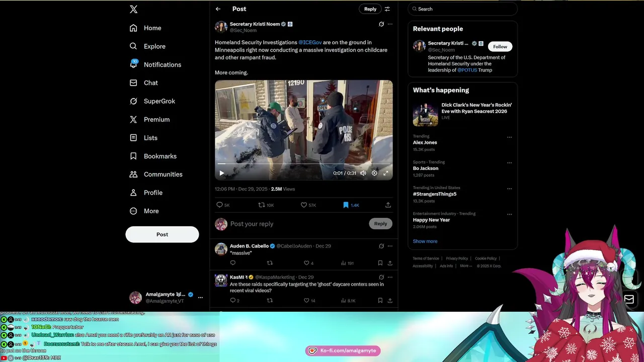Open more options for Alex Jones trend
This screenshot has height=362, width=644.
point(509,137)
